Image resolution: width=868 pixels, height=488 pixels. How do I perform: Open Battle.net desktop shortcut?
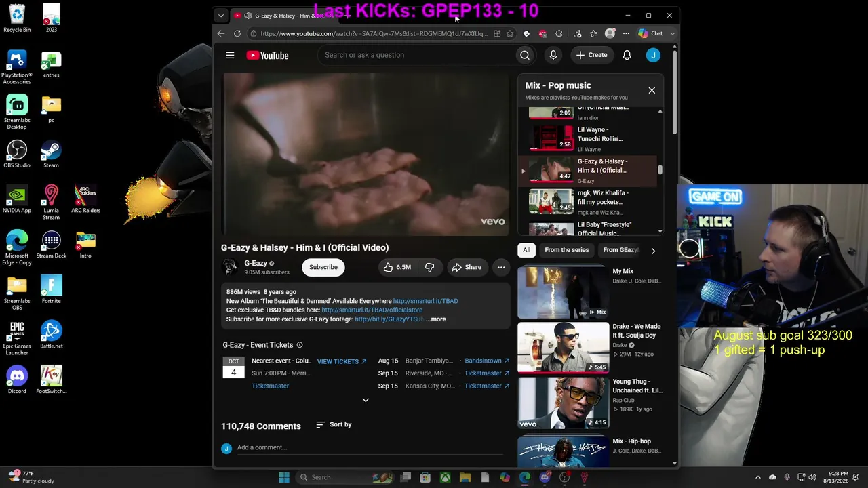51,335
